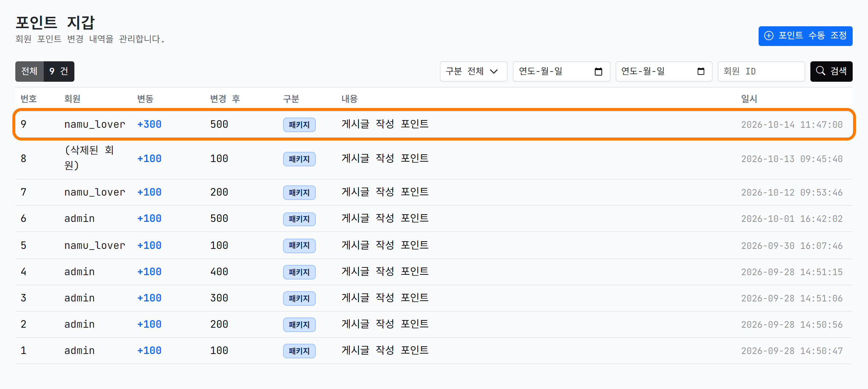Click the 검색 search button

[x=831, y=72]
